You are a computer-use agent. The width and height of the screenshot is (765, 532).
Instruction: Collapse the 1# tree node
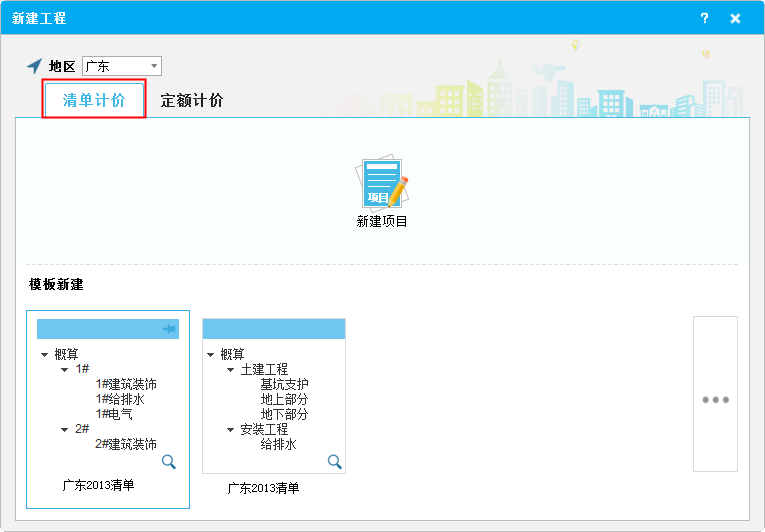[x=65, y=369]
